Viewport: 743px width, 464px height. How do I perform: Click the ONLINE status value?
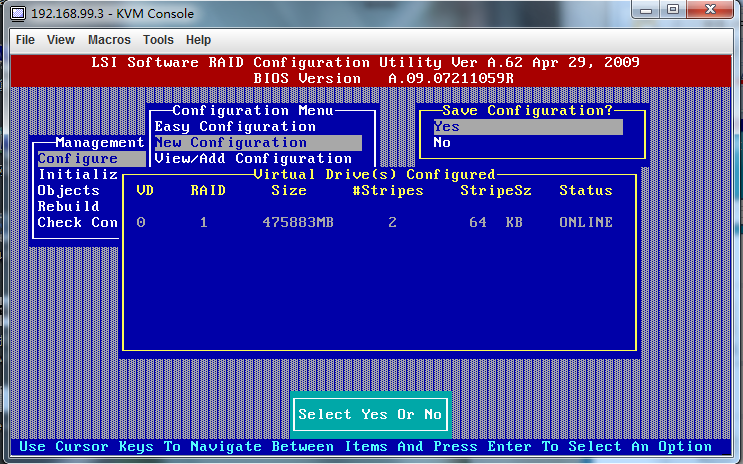[x=586, y=222]
